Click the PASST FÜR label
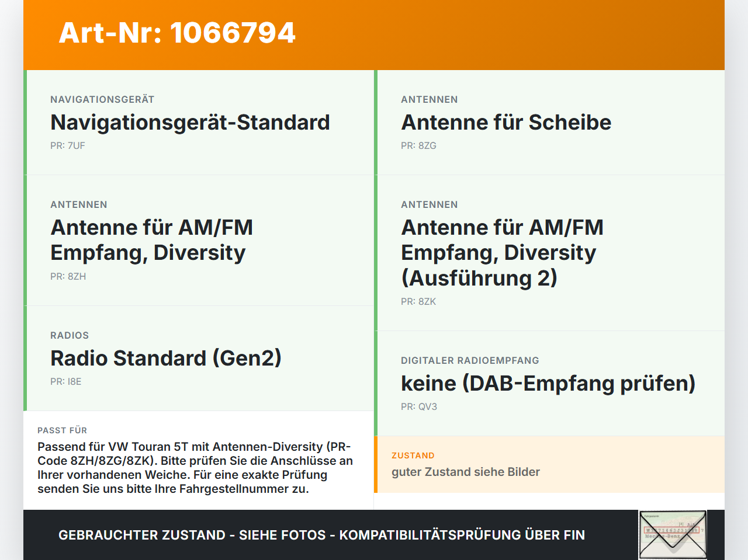 pos(62,430)
